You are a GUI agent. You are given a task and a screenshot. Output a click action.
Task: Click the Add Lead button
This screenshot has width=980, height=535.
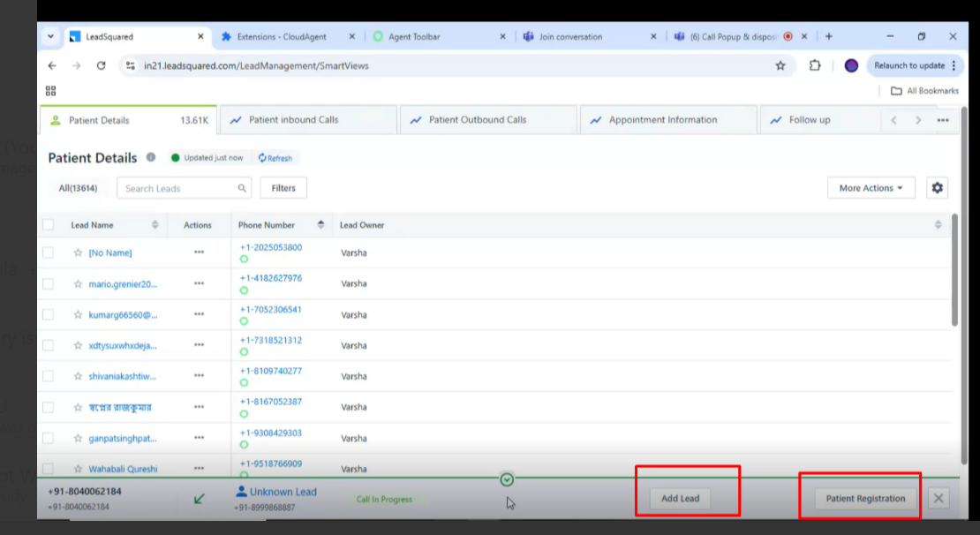(x=680, y=499)
